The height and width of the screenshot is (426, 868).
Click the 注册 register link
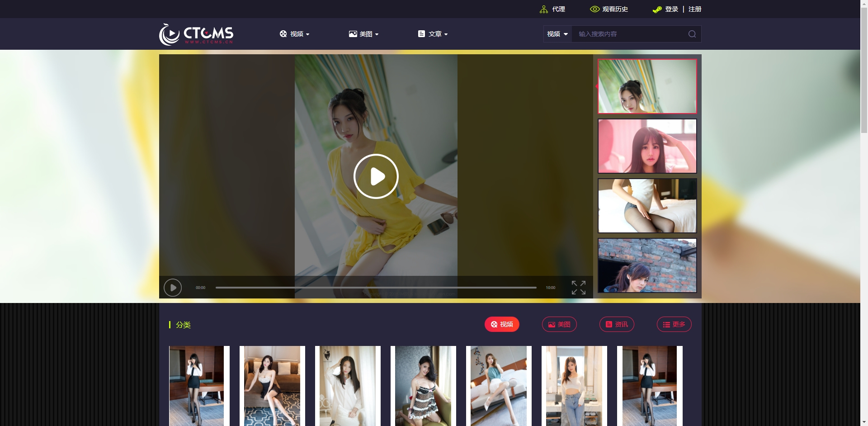pos(695,9)
